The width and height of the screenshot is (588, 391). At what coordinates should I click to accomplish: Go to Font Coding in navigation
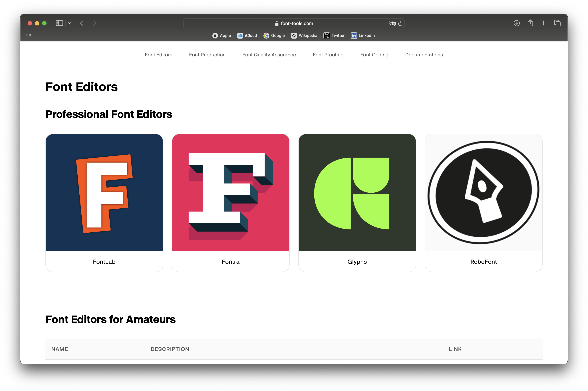coord(374,55)
